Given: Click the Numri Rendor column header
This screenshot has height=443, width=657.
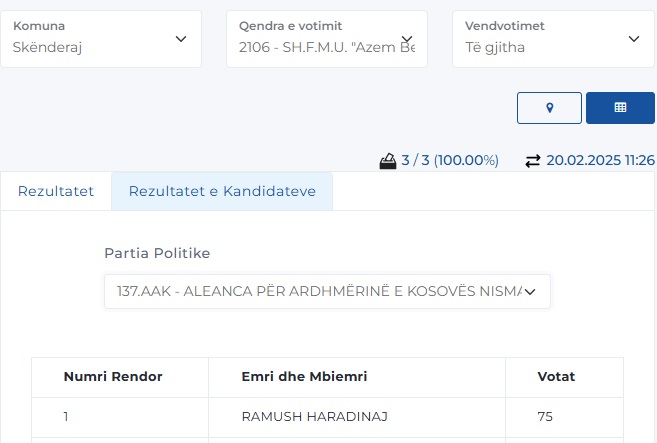Looking at the screenshot, I should click(113, 377).
